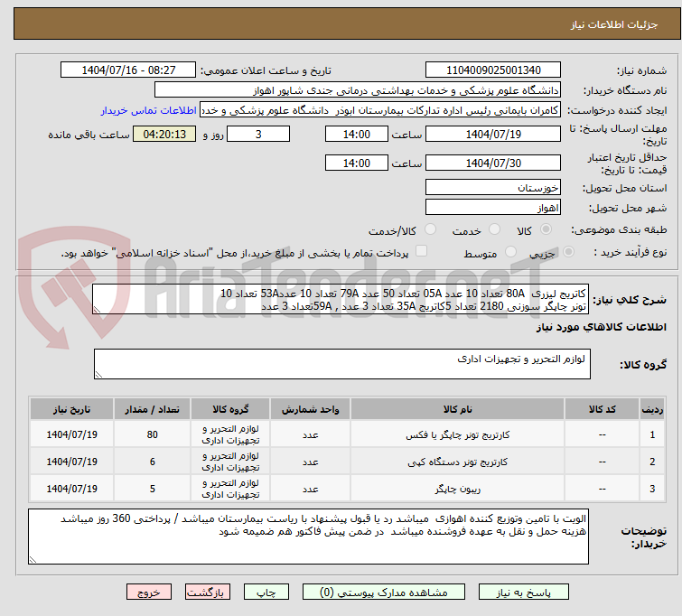
Task: Click the اطلاعات کالاهای مورد نیاز heading
Action: pyautogui.click(x=601, y=327)
